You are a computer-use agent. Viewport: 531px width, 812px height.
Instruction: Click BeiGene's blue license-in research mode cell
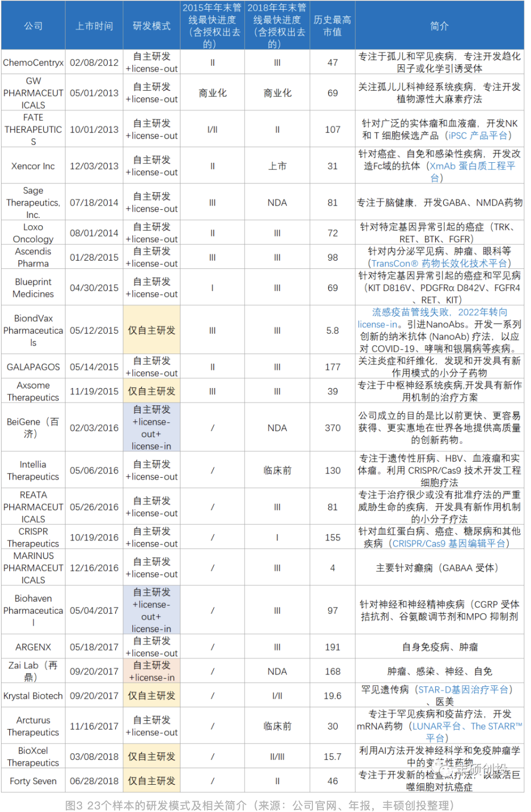[152, 428]
